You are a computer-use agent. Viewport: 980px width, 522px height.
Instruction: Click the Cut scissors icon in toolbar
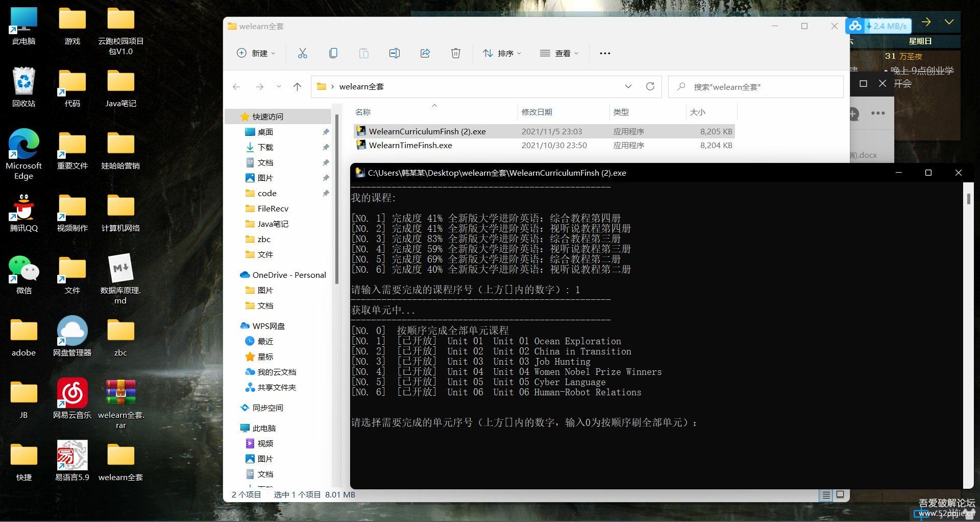pos(302,53)
